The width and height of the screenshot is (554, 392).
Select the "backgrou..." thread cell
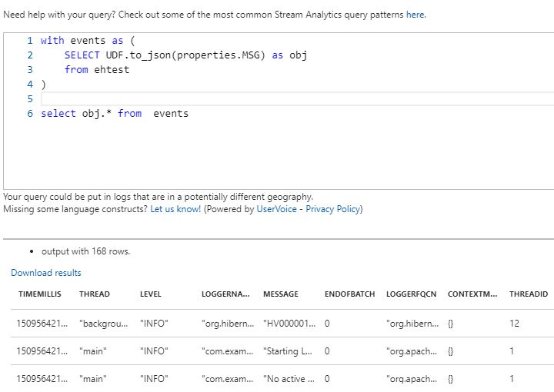coord(104,324)
